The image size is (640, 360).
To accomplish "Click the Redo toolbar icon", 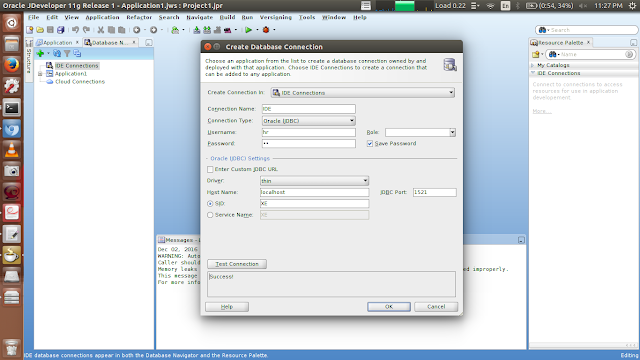I will tap(86, 30).
